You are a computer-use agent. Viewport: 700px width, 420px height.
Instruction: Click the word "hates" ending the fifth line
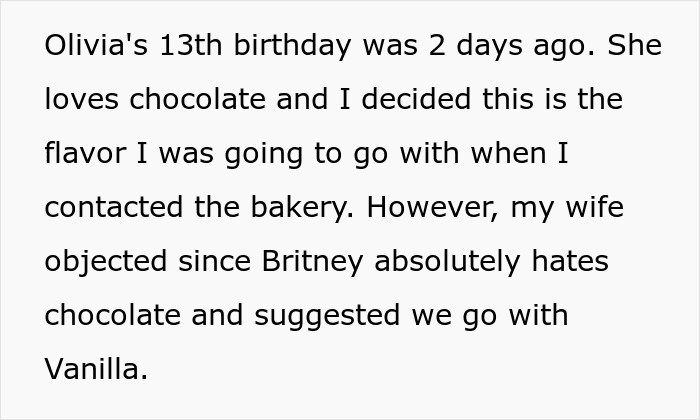[570, 261]
